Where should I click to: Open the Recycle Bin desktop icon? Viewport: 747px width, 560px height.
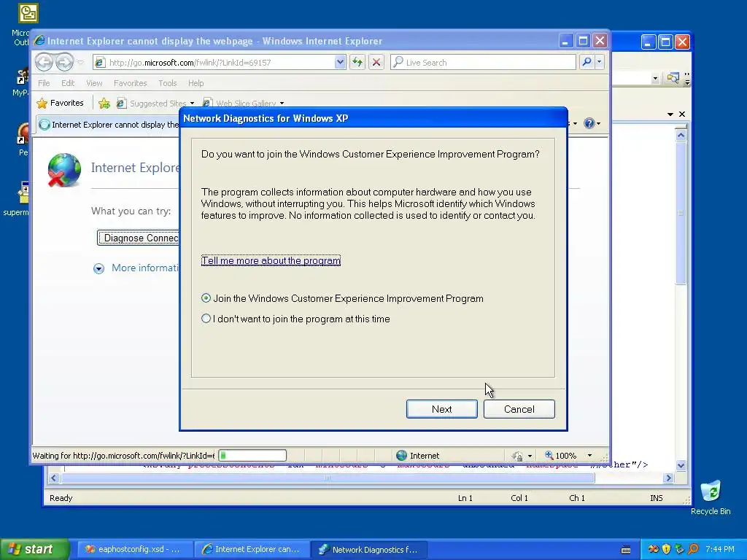point(711,498)
